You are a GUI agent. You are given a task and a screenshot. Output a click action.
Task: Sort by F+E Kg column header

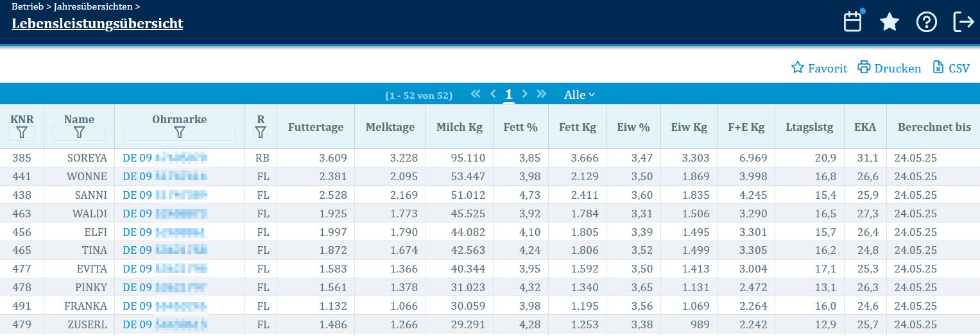(746, 127)
